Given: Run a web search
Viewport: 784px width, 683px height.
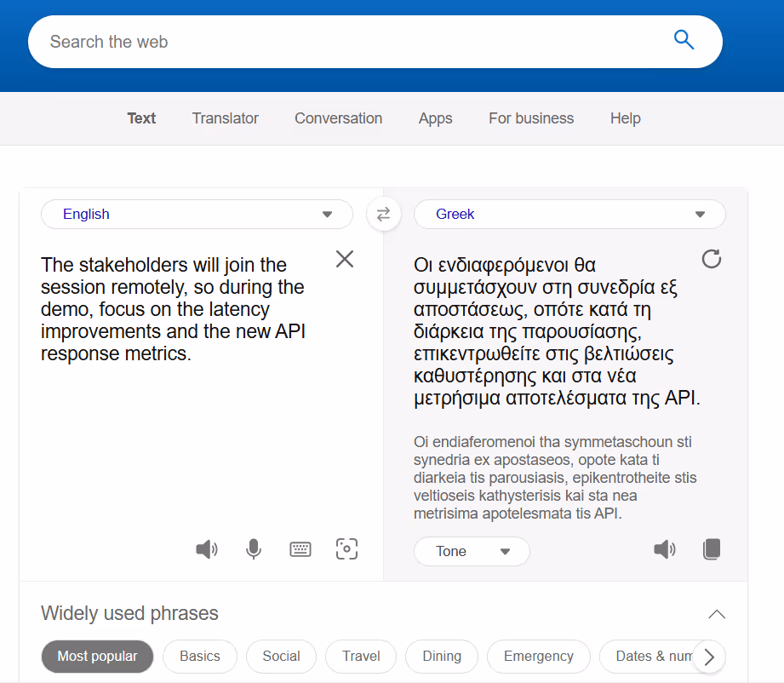Looking at the screenshot, I should [684, 40].
